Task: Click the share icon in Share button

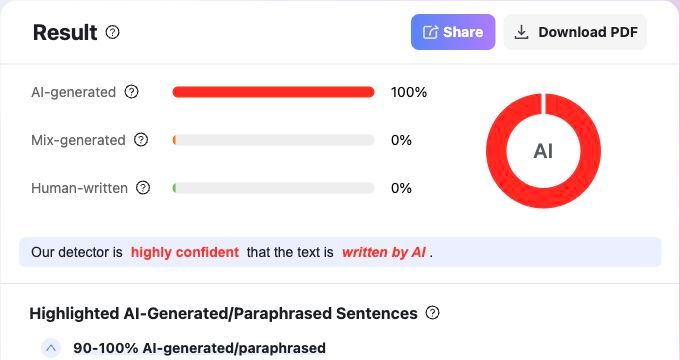Action: pos(430,32)
